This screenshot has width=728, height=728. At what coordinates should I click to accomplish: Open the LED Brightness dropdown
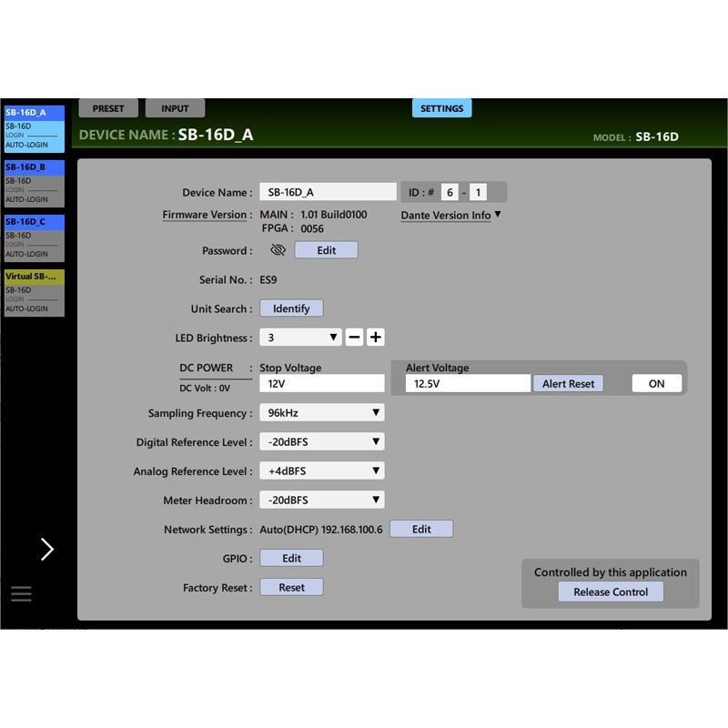pos(300,337)
